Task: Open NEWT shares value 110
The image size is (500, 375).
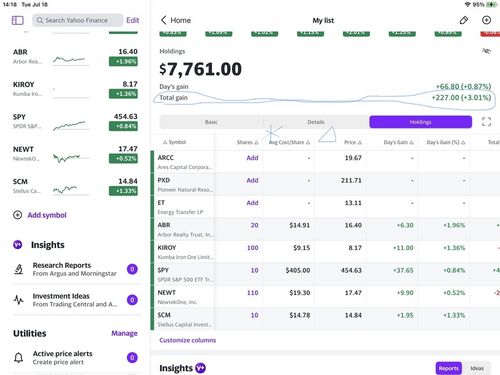Action: point(253,293)
